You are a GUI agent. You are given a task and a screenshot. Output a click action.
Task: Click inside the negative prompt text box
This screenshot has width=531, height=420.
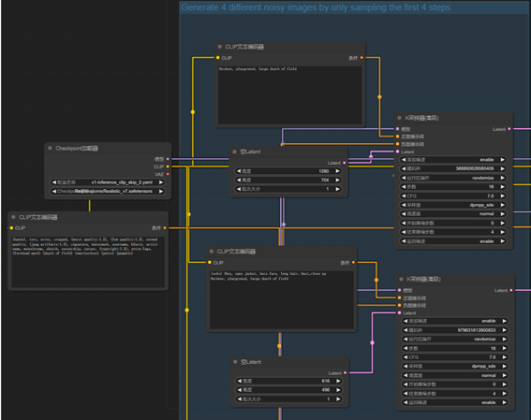click(x=88, y=261)
